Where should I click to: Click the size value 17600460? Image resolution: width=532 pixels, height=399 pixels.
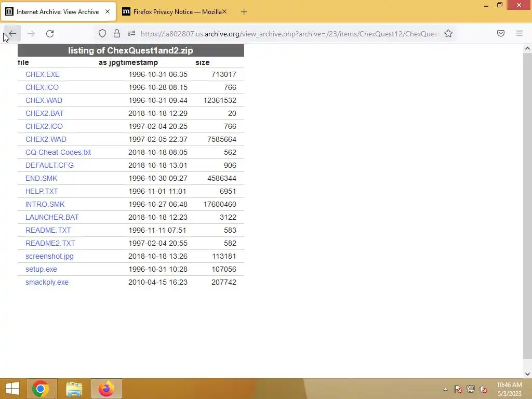pos(220,204)
